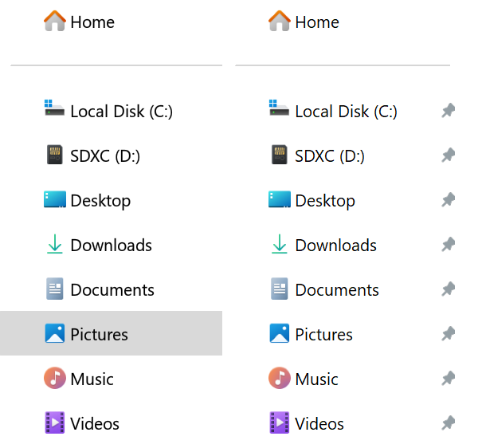This screenshot has width=478, height=448.
Task: Toggle the pin beside the Desktop entry
Action: [449, 200]
